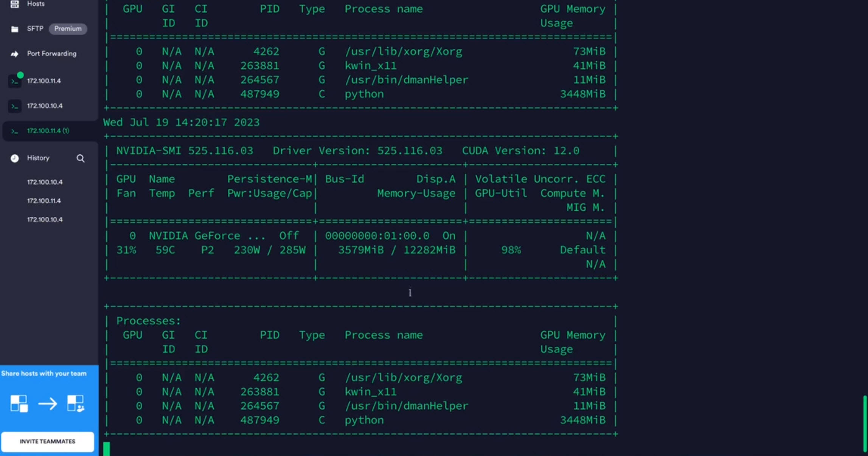Click terminal icon with green status dot

15,81
